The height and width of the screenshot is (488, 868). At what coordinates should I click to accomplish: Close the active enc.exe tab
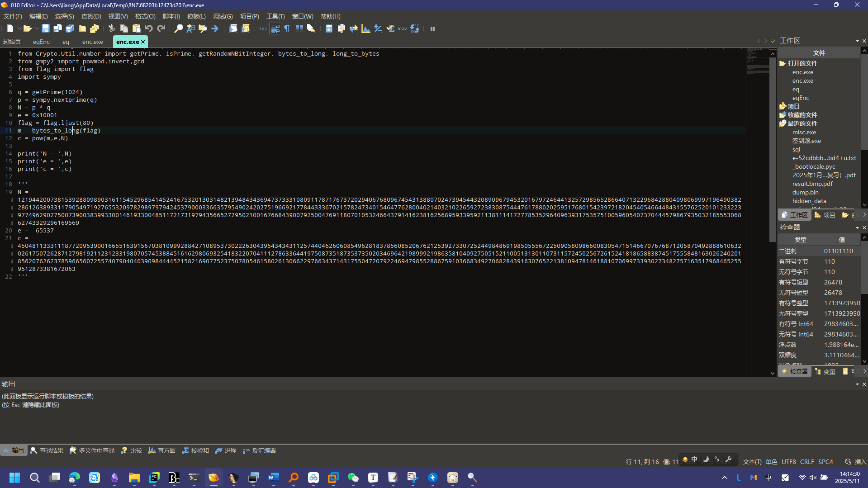click(143, 42)
